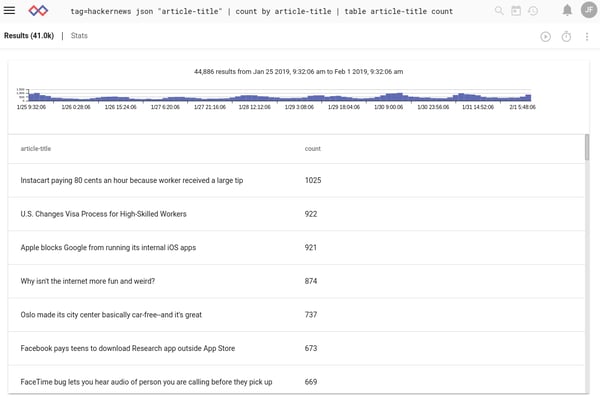Click the histogram bar near 1/30 9:00:06

(389, 96)
